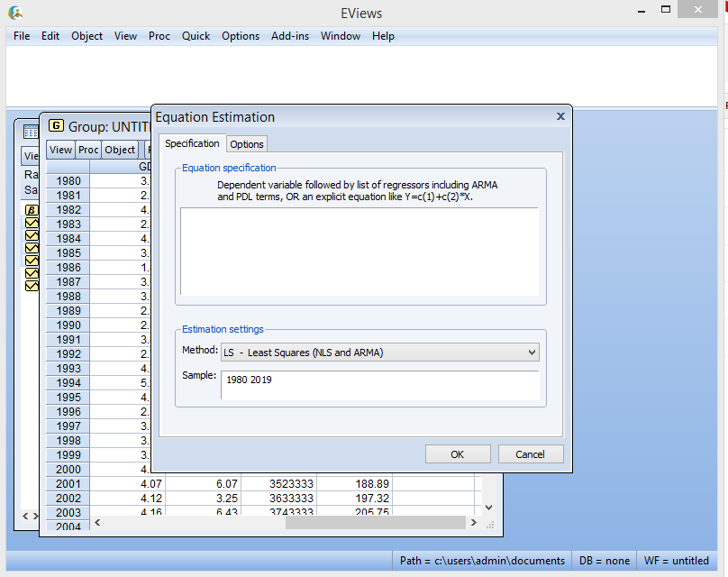Select the Specification tab
This screenshot has height=577, width=728.
tap(192, 143)
